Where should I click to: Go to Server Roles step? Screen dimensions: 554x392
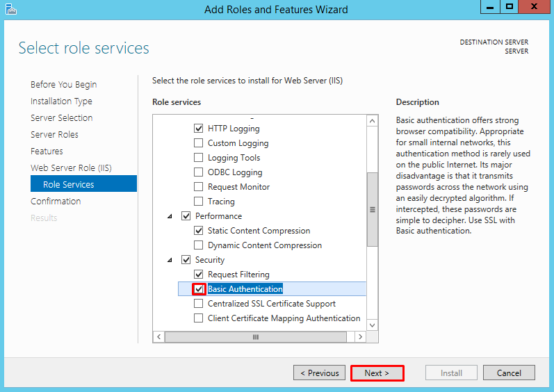click(54, 134)
